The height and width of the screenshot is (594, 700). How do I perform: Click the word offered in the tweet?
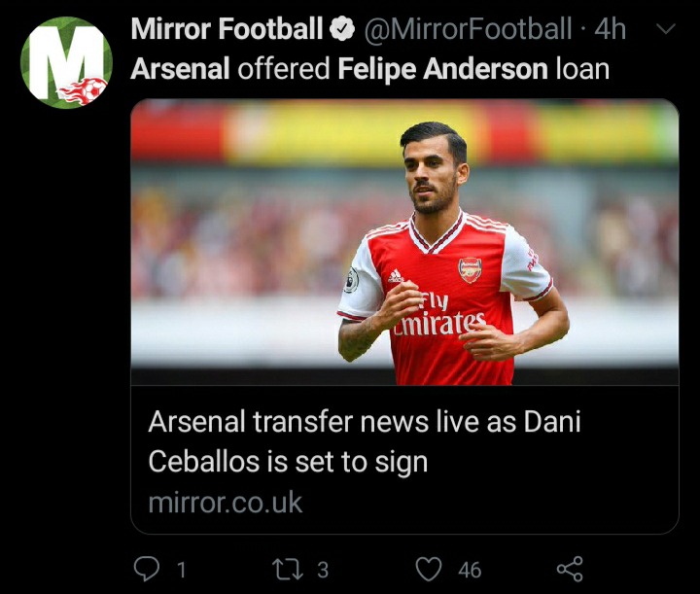click(x=286, y=70)
